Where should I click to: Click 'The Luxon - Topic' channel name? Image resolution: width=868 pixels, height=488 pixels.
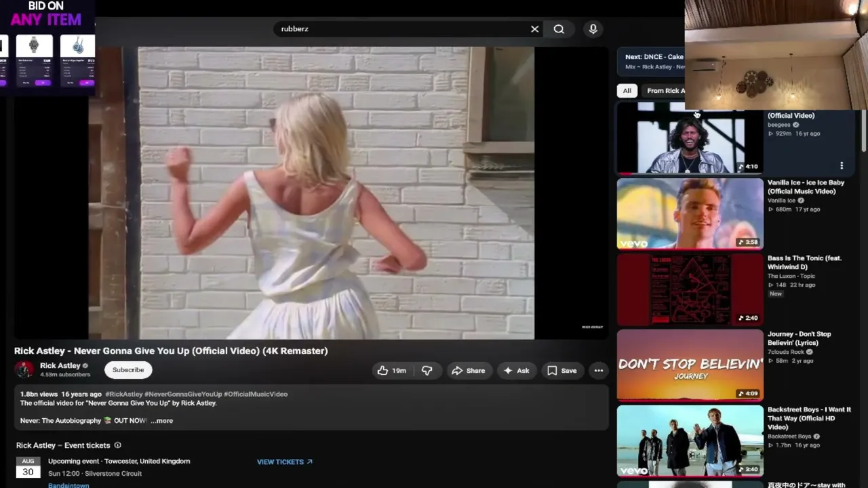coord(791,276)
